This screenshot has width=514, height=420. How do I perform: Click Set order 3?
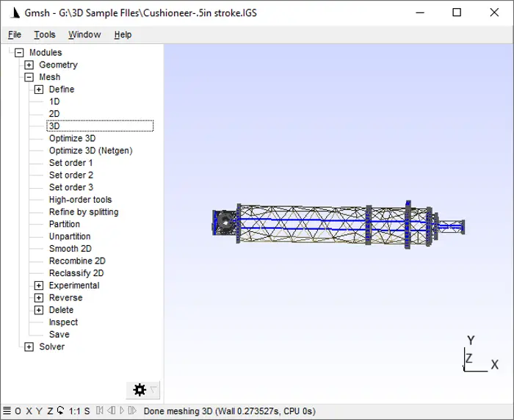[71, 187]
